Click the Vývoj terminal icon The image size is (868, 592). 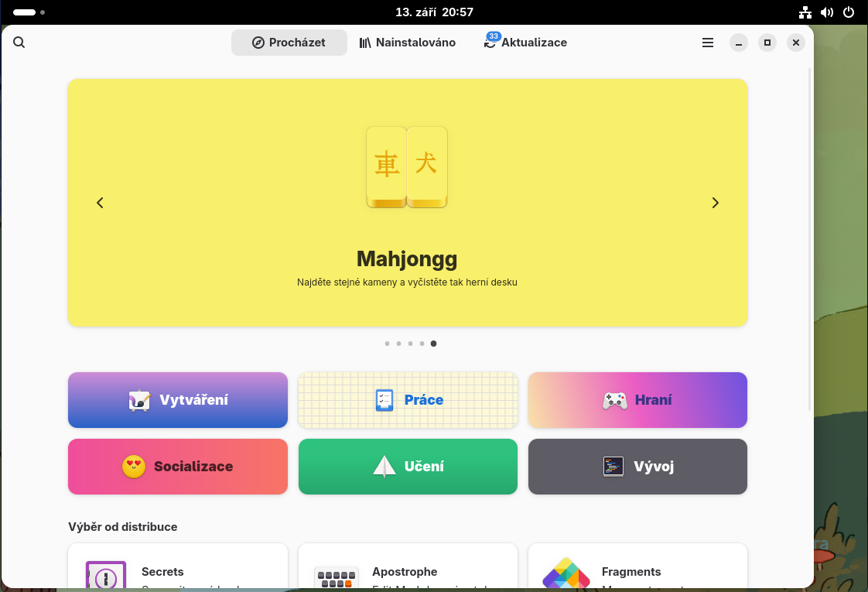[613, 467]
